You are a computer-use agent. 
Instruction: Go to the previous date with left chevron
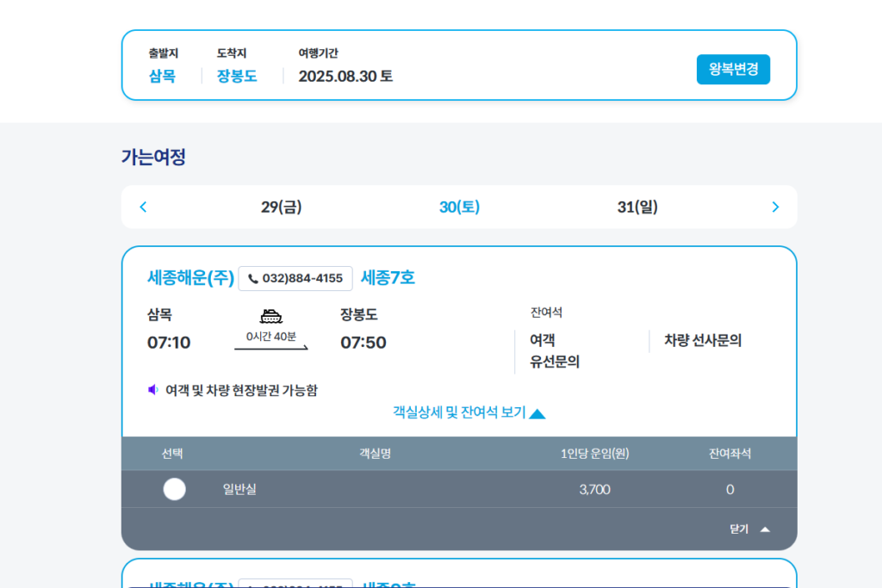[x=143, y=207]
